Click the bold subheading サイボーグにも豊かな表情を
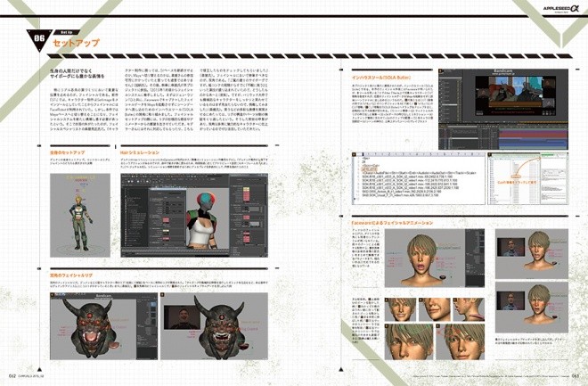 (78, 76)
